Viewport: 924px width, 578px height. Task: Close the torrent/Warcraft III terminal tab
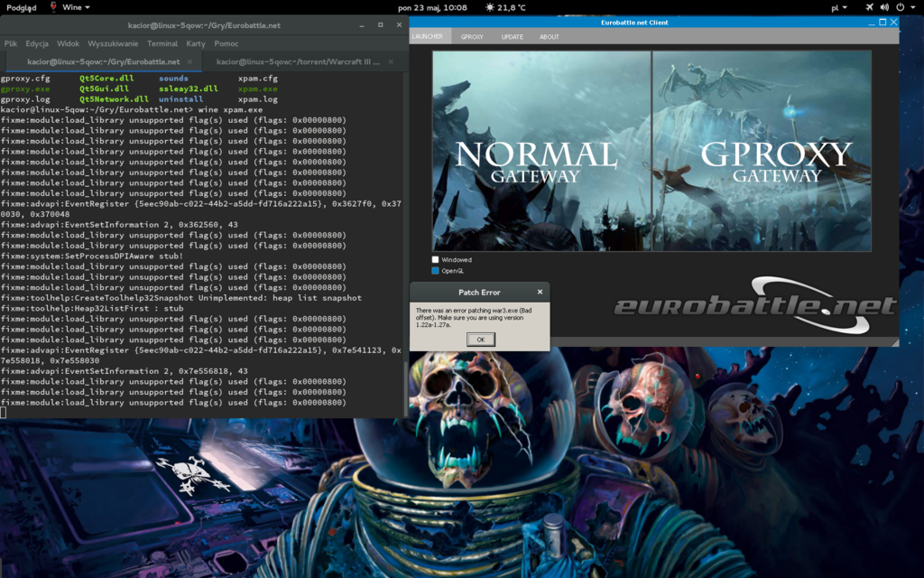[391, 61]
